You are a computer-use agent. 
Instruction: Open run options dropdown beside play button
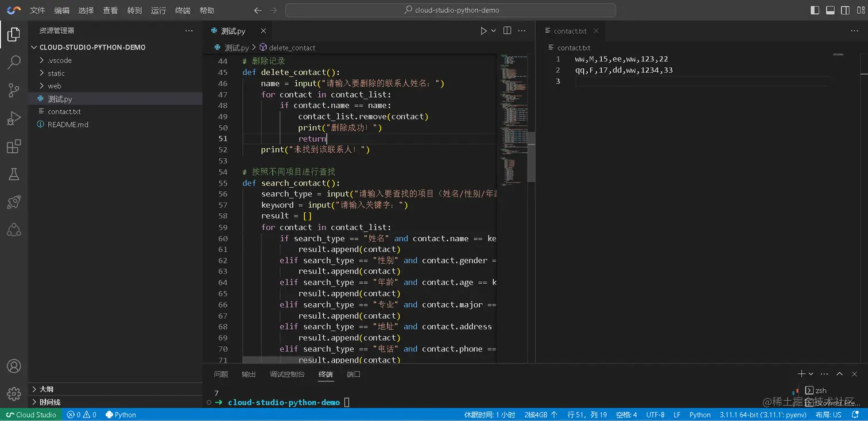[x=493, y=31]
